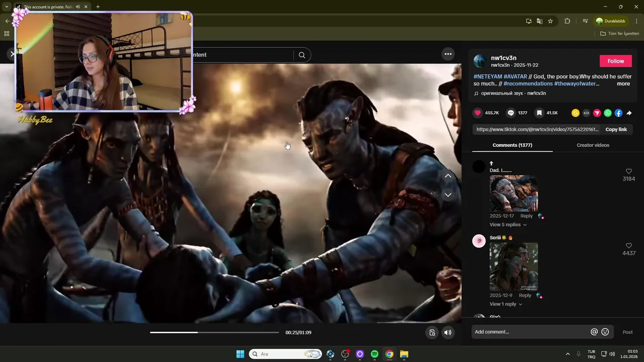Click the @ mention icon in comment box
Screen dimensions: 644x362
594,332
